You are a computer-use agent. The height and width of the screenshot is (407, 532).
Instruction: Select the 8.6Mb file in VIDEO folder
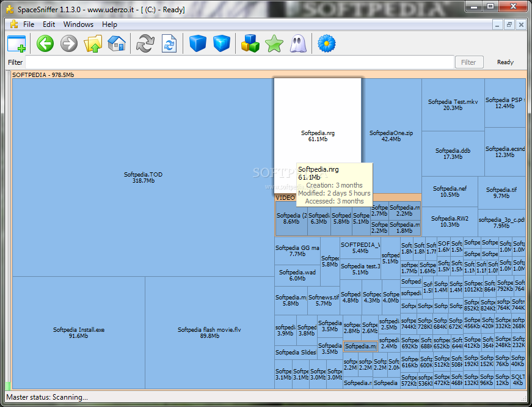(x=291, y=218)
